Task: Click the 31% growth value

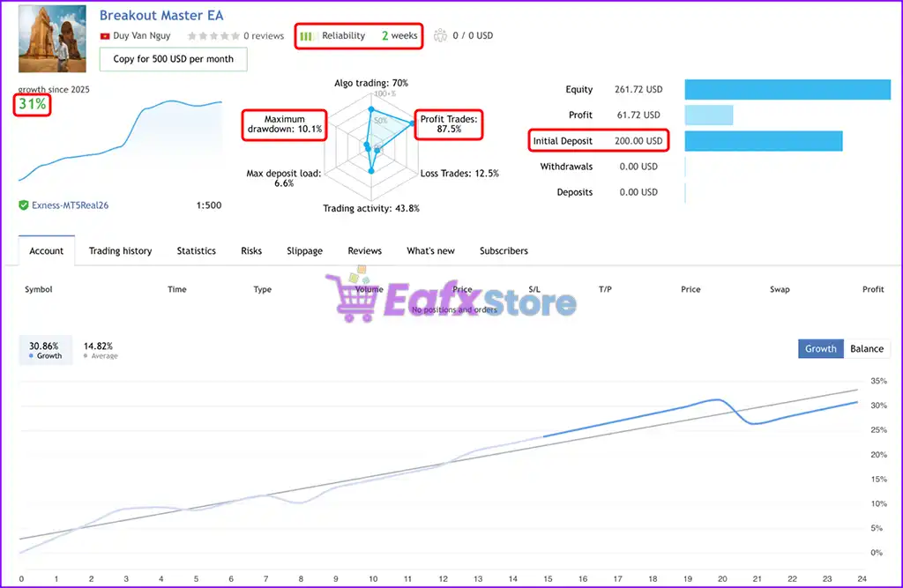Action: 33,104
